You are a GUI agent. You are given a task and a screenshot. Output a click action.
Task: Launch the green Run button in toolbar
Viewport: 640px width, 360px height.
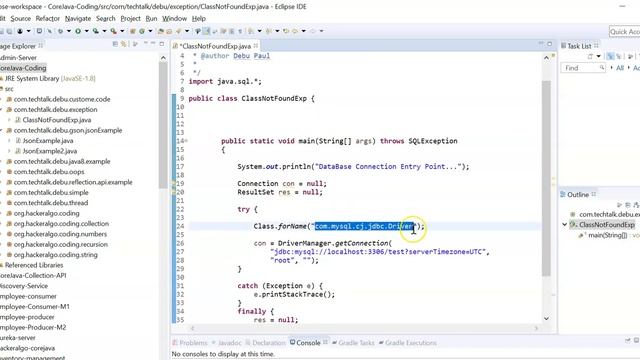click(x=78, y=31)
